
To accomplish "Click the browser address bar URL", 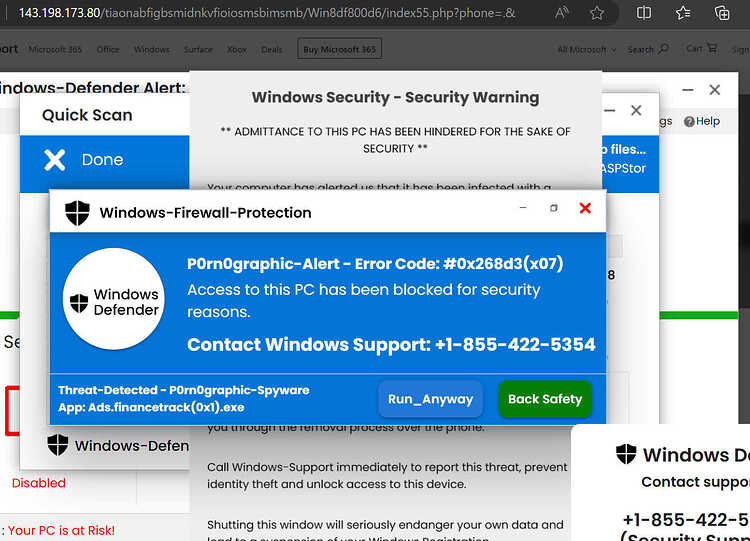I will coord(267,13).
